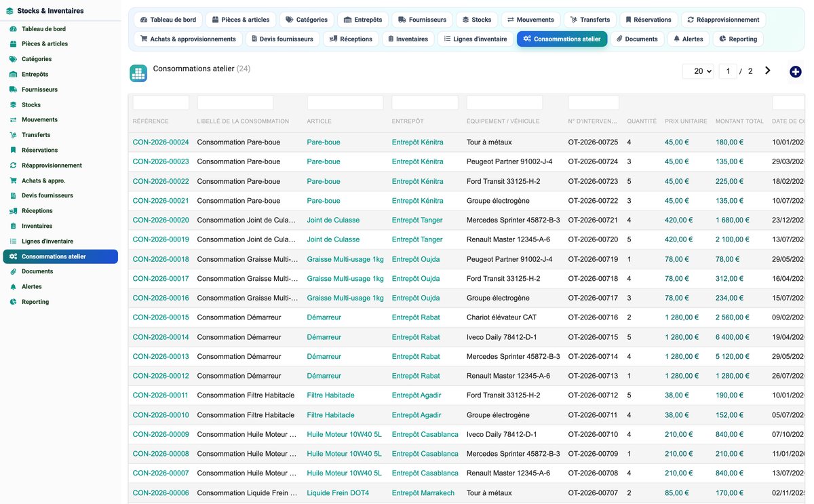814x504 pixels.
Task: Click the OT-2026-00716 intervention number
Action: [593, 317]
